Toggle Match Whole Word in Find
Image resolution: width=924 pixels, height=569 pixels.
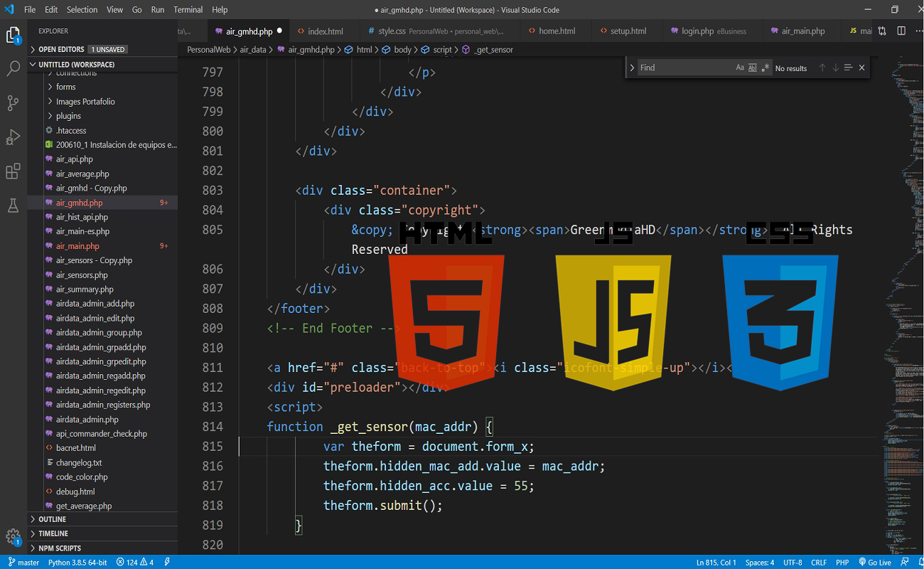[x=753, y=68]
